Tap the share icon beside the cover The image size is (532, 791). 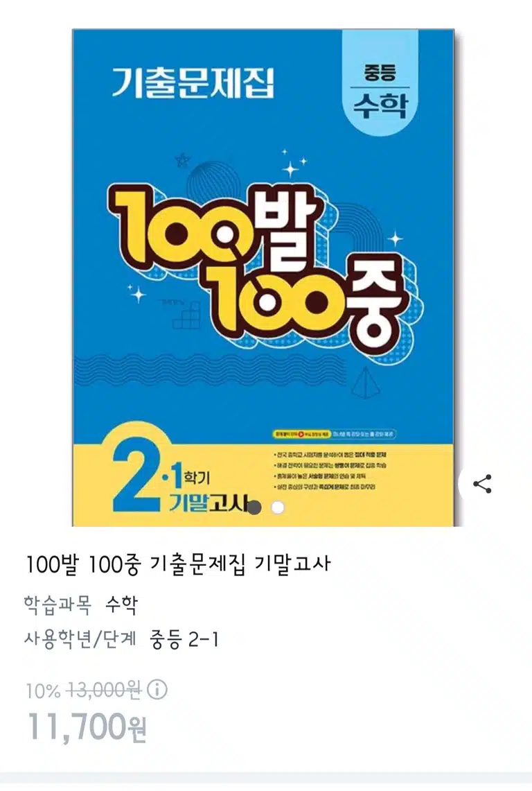[483, 485]
